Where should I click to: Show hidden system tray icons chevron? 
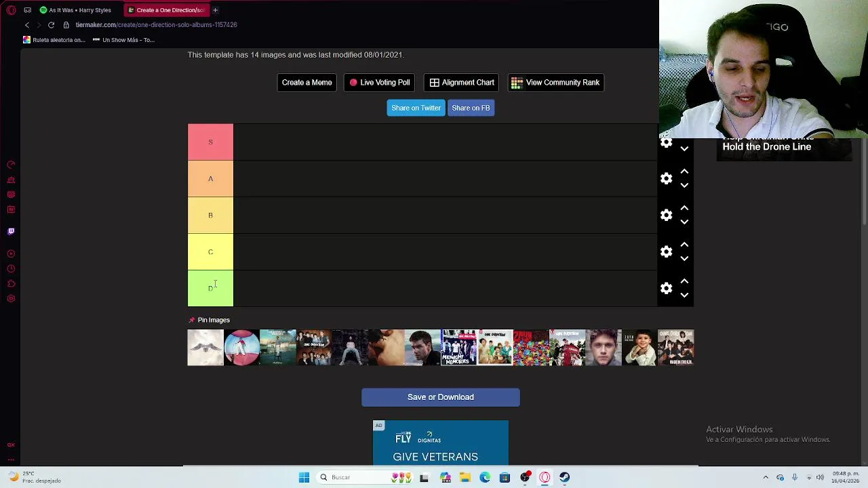pyautogui.click(x=766, y=477)
